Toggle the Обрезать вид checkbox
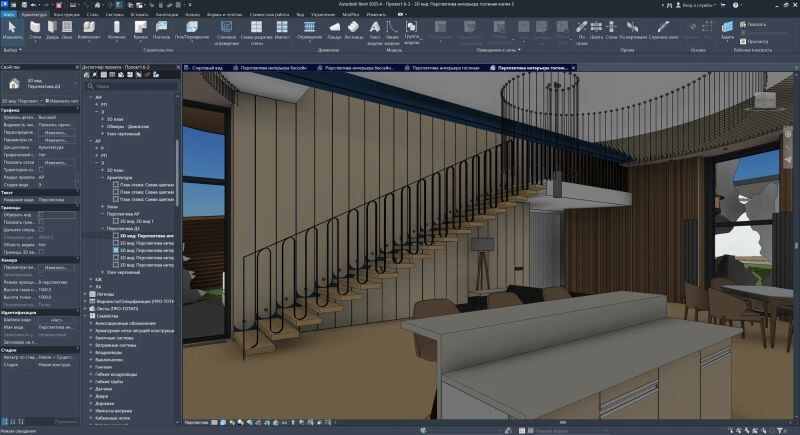The height and width of the screenshot is (435, 800). pyautogui.click(x=41, y=215)
